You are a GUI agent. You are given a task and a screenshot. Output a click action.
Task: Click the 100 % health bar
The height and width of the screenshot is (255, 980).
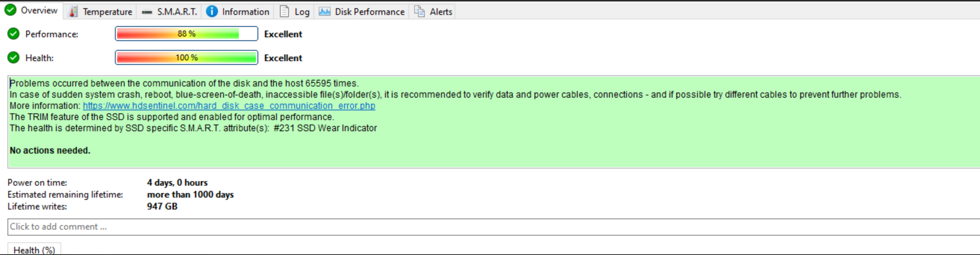tap(187, 57)
